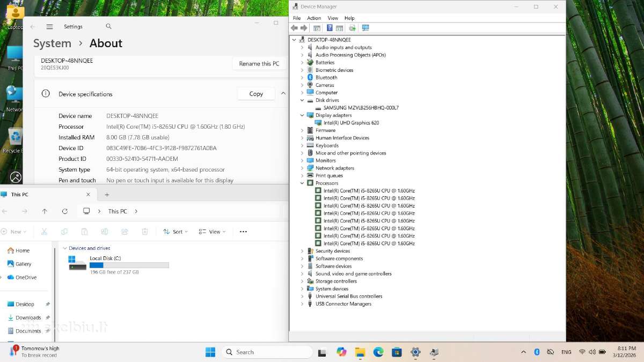Copy device specifications
This screenshot has width=644, height=362.
256,94
